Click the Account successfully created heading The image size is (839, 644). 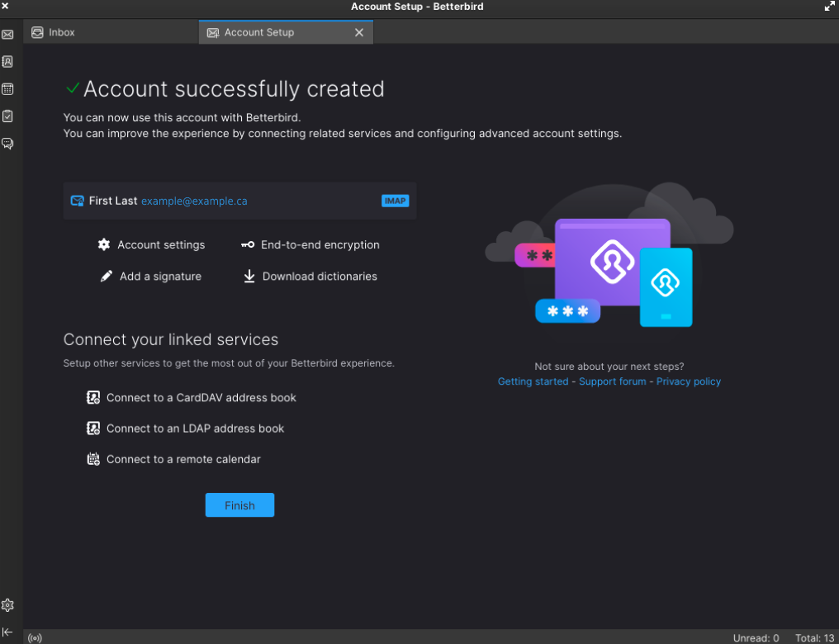(234, 89)
